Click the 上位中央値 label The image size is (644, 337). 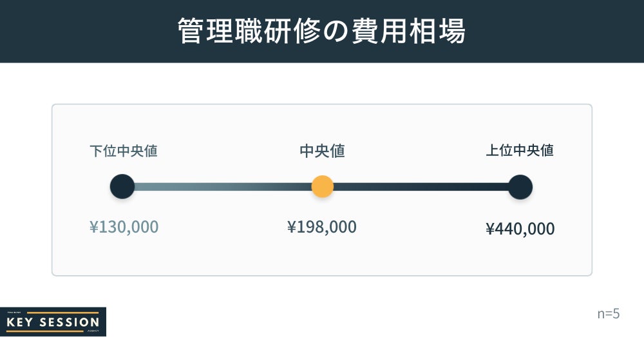pos(520,151)
